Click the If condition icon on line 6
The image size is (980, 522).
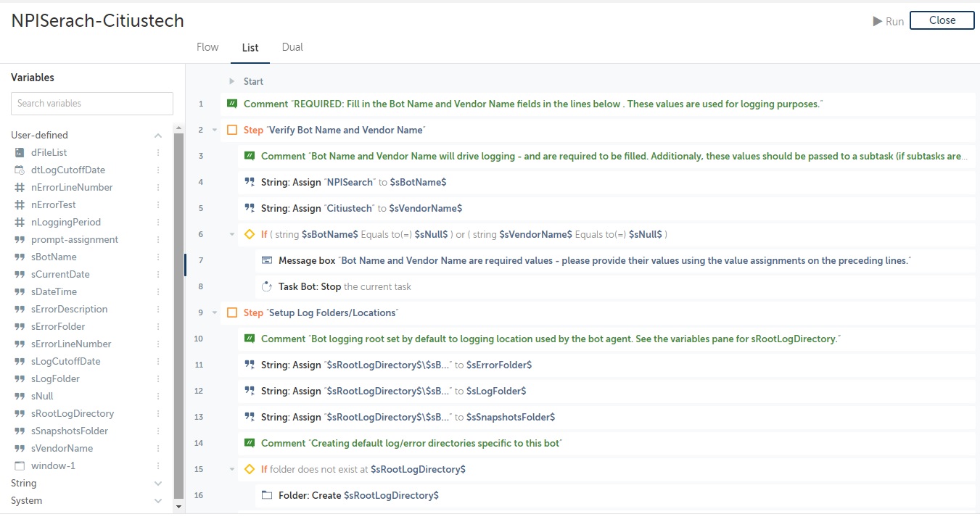pyautogui.click(x=250, y=234)
